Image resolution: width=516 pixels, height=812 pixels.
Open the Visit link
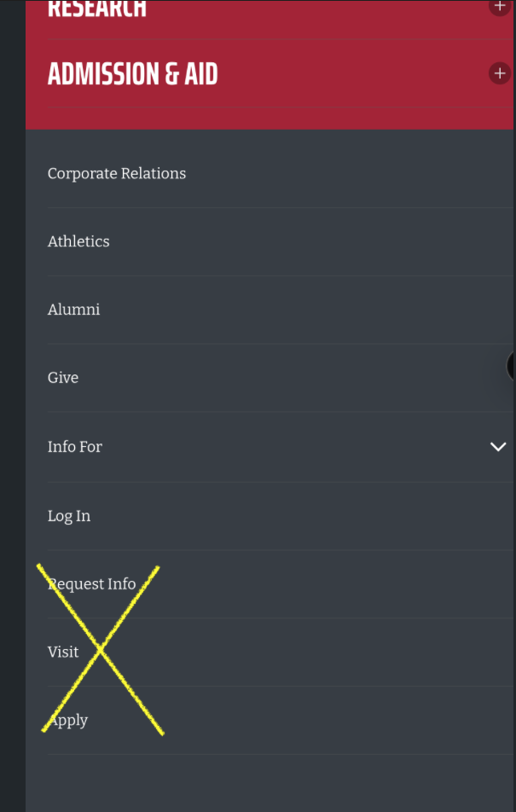pos(63,652)
